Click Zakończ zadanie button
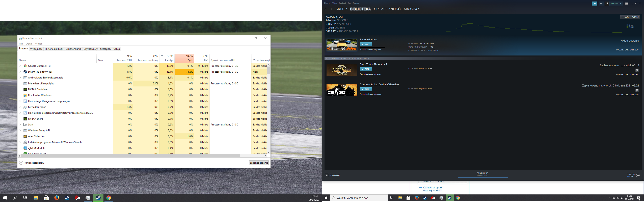Screen dimensions: 644x202 coord(259,163)
